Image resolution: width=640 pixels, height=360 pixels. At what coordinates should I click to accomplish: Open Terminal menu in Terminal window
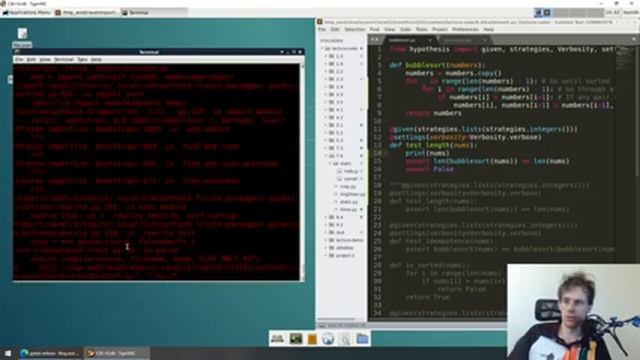tap(64, 60)
